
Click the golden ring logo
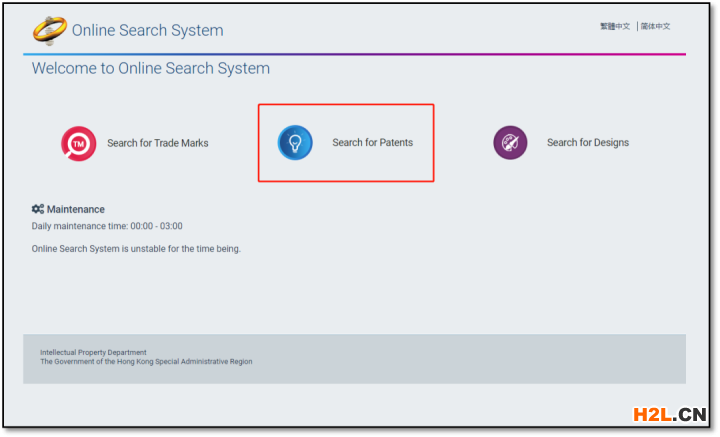(x=50, y=30)
